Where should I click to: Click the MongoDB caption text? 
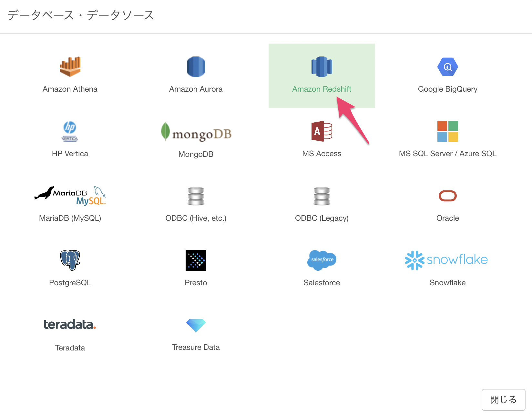tap(196, 154)
